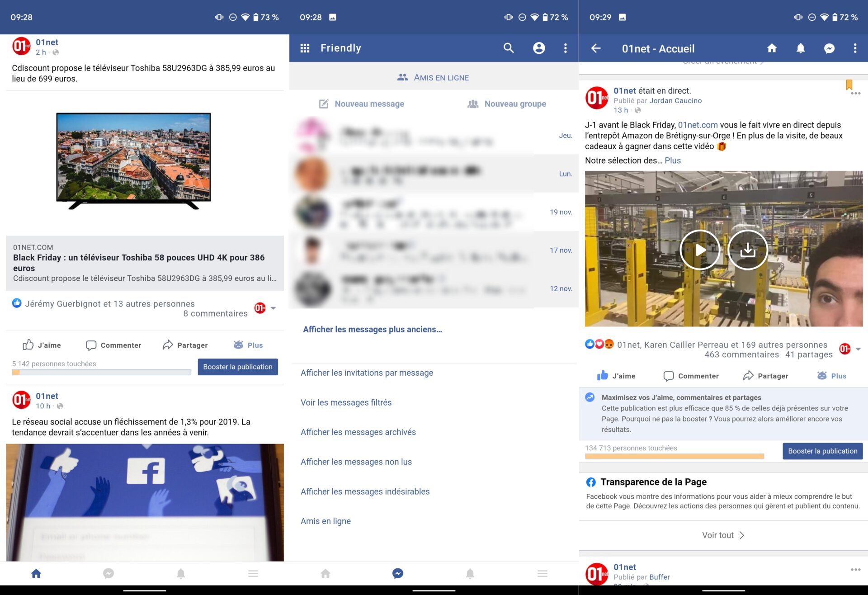Play the Amazon warehouse live video
The height and width of the screenshot is (595, 868).
700,250
